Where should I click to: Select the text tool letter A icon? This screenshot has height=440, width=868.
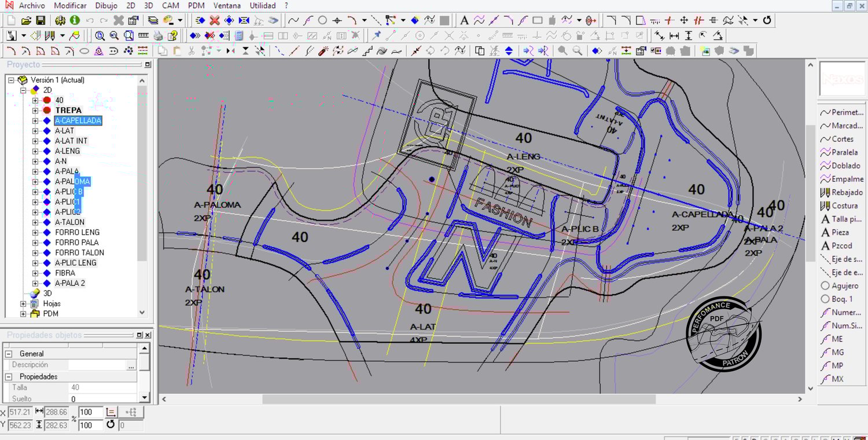(464, 20)
